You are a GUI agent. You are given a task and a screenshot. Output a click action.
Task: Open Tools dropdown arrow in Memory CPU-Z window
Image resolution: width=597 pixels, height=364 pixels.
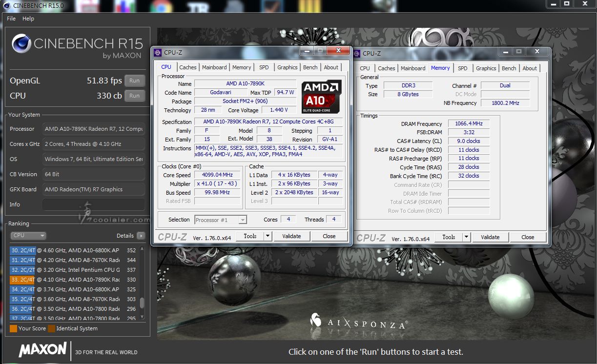466,237
